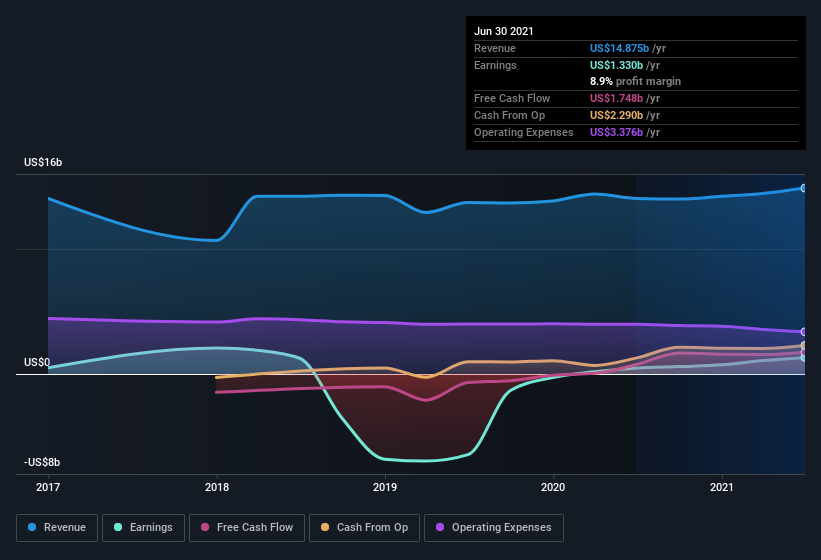Screen dimensions: 821x560
Task: Toggle the Earnings series legend button
Action: [x=143, y=528]
